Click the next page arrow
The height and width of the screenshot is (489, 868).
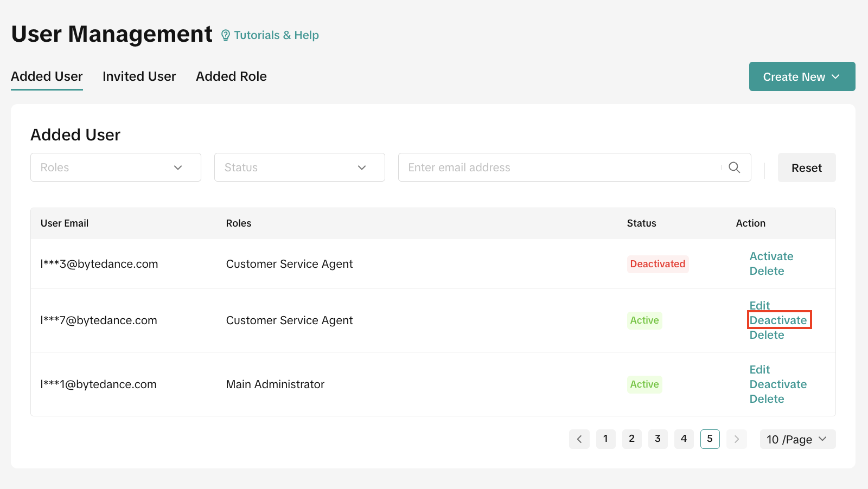(736, 439)
